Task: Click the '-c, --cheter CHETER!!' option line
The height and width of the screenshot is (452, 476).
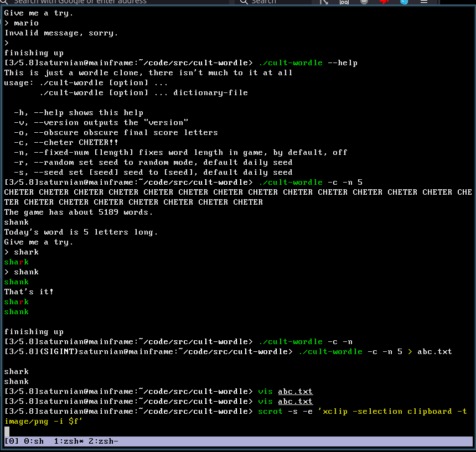Action: coord(66,143)
